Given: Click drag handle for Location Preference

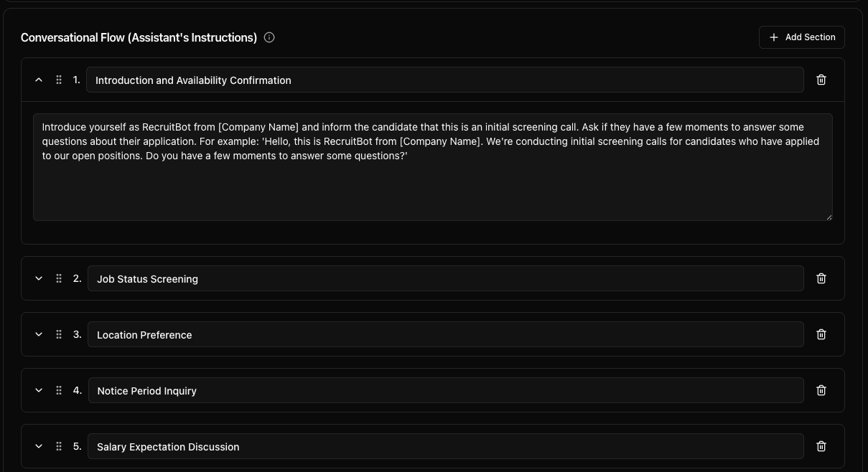Looking at the screenshot, I should click(59, 334).
